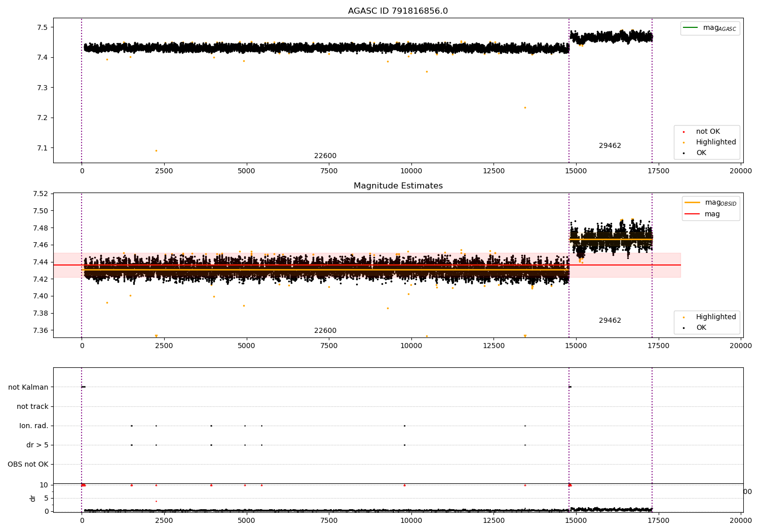Screen dimensions: 760x532
Task: Click the orange line sample beside mag OBSID
Action: pos(693,203)
